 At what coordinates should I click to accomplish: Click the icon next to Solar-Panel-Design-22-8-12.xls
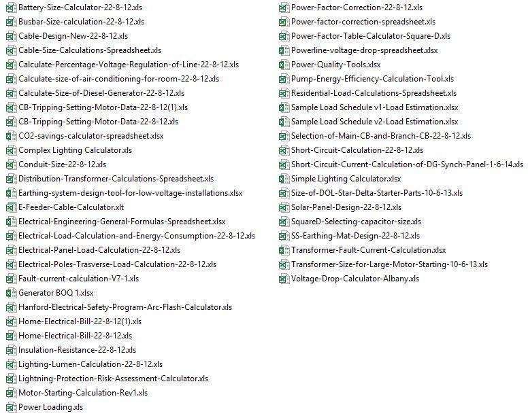(x=284, y=207)
